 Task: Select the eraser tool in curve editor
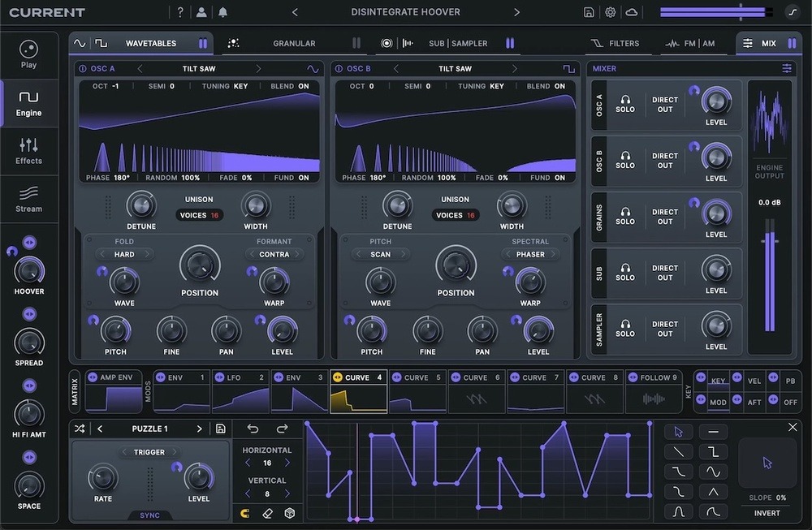click(268, 513)
